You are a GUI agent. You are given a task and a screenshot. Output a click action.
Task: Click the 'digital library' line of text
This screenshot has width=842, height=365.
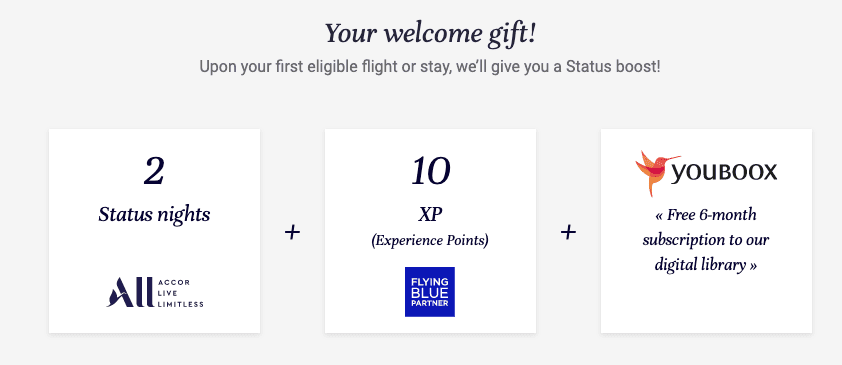click(x=706, y=265)
